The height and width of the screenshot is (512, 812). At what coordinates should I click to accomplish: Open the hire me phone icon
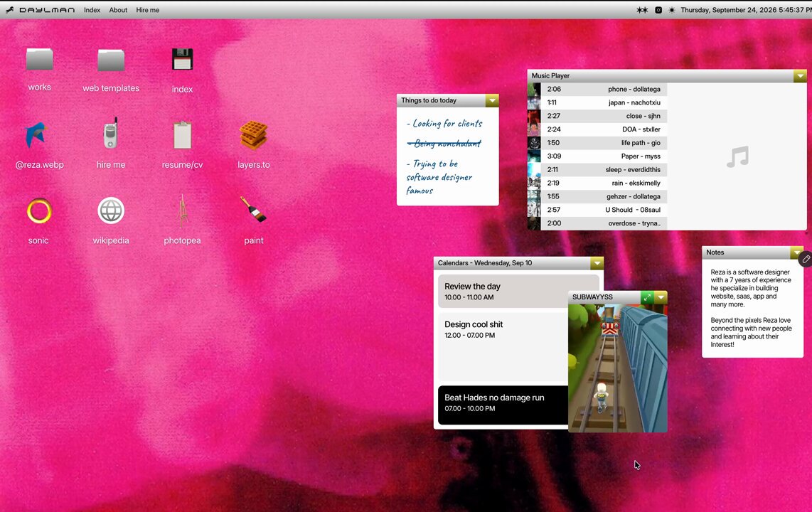click(110, 134)
